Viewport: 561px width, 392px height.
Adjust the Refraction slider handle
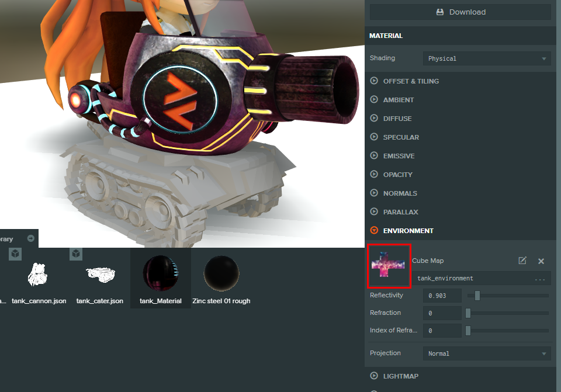click(x=468, y=313)
